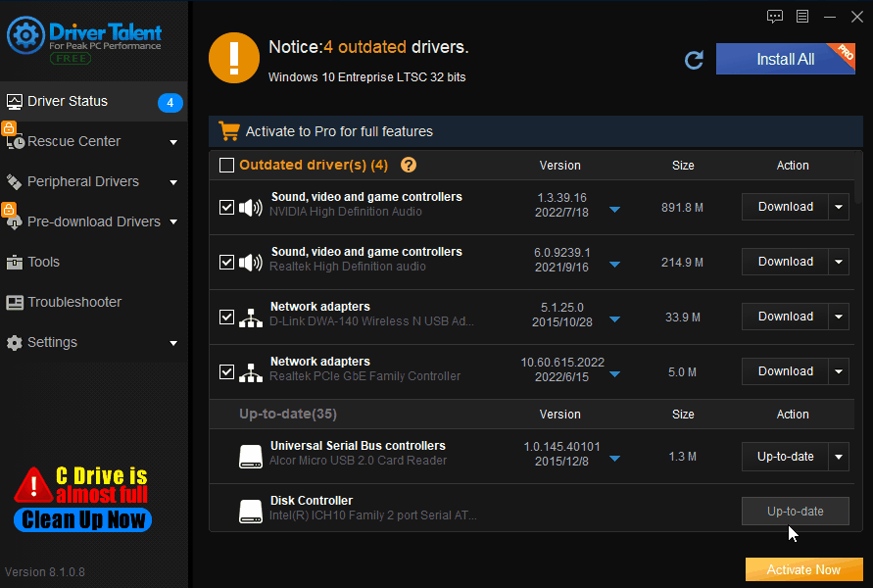Open the feedback chat icon
The height and width of the screenshot is (588, 873).
click(774, 16)
